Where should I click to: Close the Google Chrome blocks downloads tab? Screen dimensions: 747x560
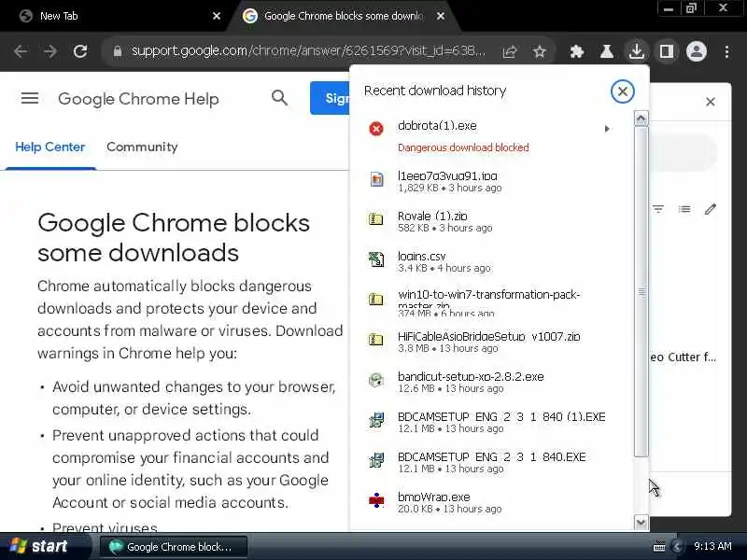(x=441, y=16)
